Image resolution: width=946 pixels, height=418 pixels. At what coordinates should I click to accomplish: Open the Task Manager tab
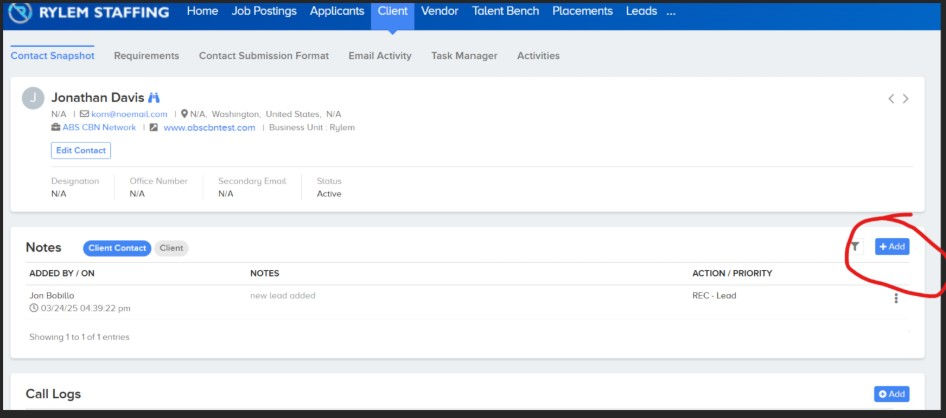tap(465, 55)
